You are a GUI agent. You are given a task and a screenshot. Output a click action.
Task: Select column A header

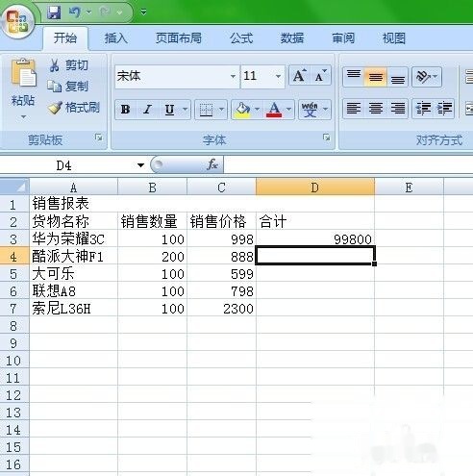coord(73,187)
